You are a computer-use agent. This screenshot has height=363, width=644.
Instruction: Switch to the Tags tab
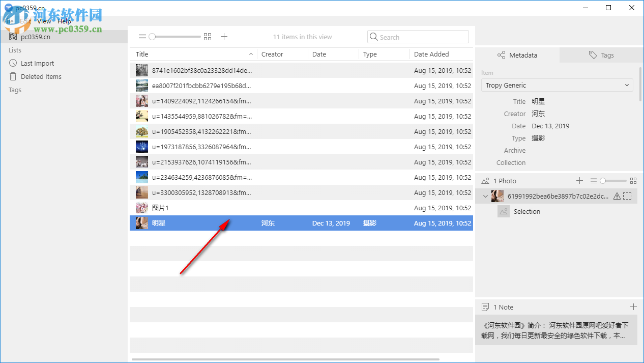(601, 55)
